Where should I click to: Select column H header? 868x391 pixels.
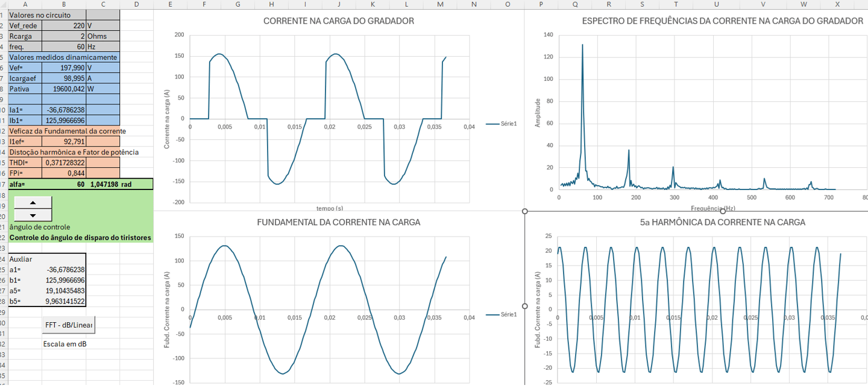(271, 5)
